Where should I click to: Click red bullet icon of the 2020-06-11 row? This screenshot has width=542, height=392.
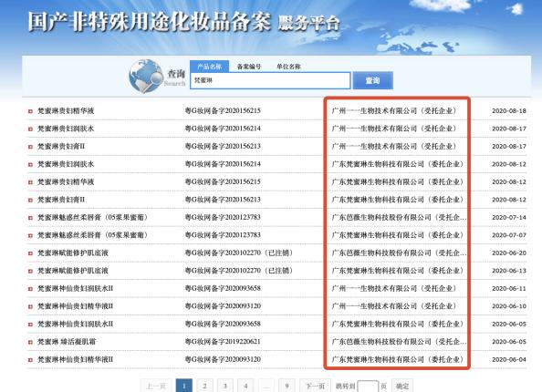coord(30,289)
